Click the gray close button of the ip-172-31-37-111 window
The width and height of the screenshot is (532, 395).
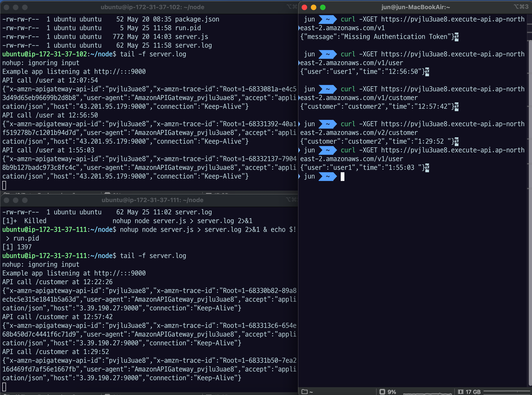(x=7, y=200)
